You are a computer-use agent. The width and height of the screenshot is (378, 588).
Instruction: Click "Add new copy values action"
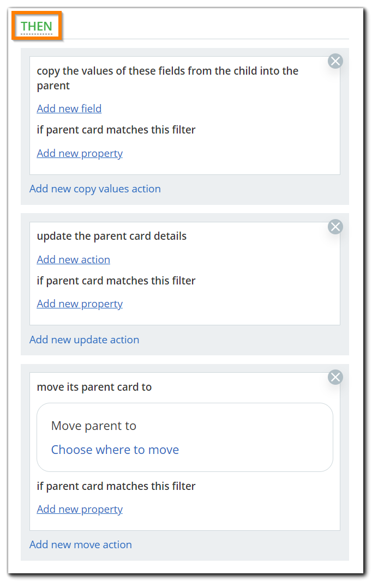click(95, 189)
